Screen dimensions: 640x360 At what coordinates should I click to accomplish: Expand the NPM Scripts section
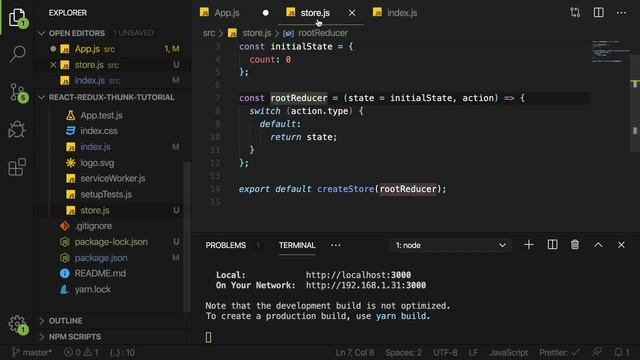(75, 337)
